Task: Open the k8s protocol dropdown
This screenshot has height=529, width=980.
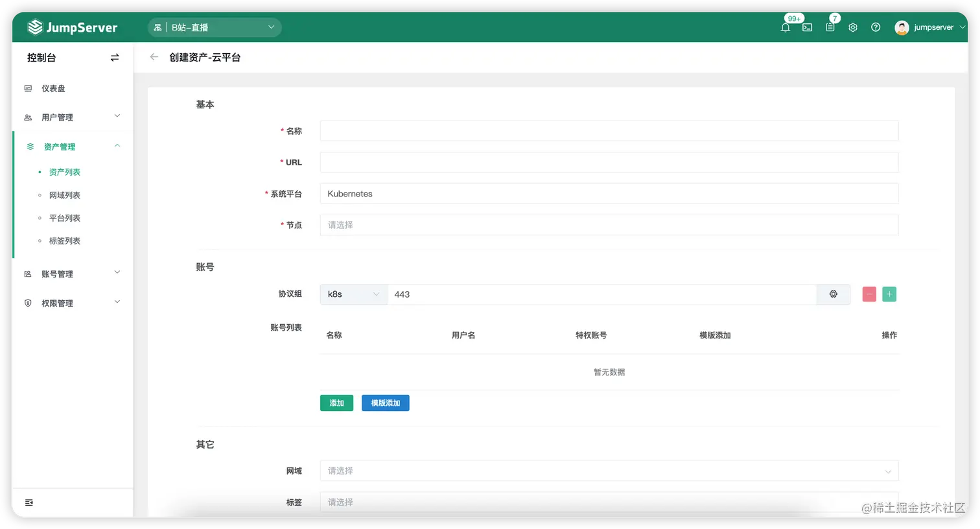Action: coord(353,294)
